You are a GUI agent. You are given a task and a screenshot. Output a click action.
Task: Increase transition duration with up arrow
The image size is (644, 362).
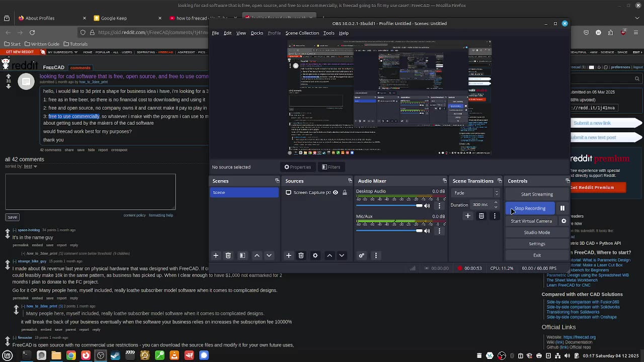click(x=496, y=203)
